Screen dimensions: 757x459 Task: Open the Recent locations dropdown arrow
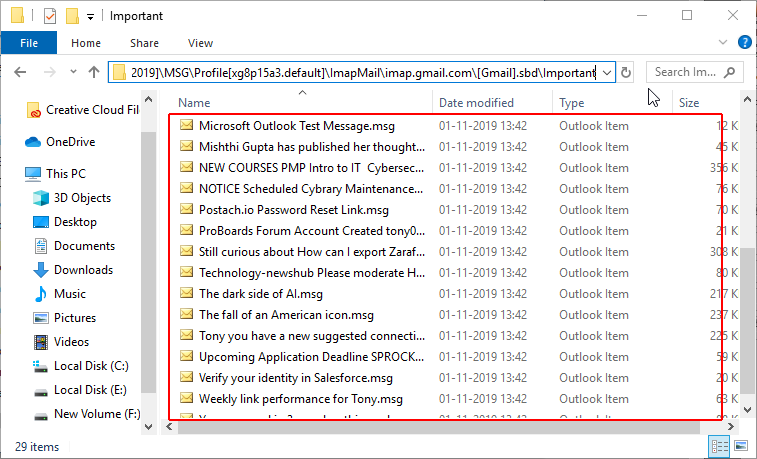coord(73,72)
